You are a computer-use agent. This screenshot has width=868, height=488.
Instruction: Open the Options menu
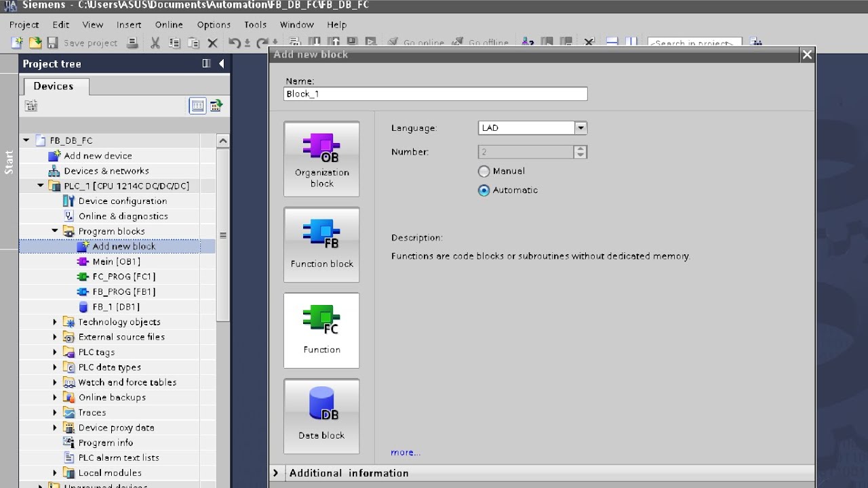tap(214, 24)
